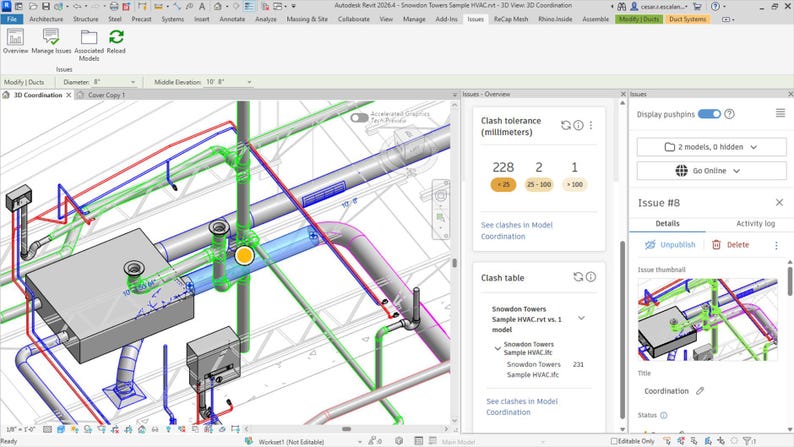Image resolution: width=794 pixels, height=447 pixels.
Task: Click the 3D view horizontal scrollbar thumb
Action: pyautogui.click(x=346, y=429)
